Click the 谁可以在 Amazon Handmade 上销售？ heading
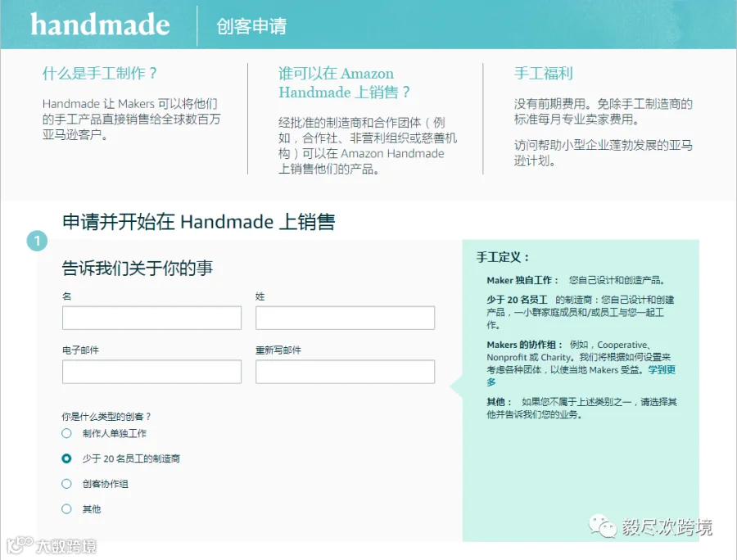Viewport: 737px width, 560px height. coord(344,83)
